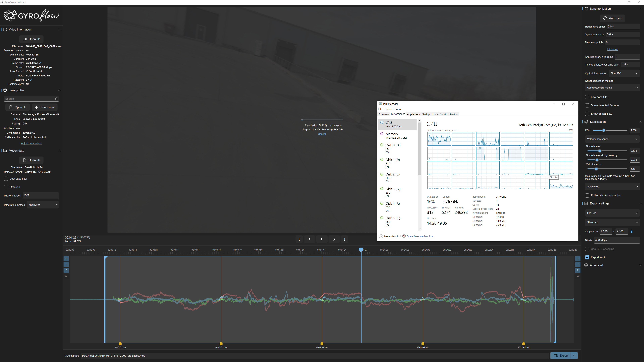Uncheck the Export audio checkbox
The width and height of the screenshot is (644, 362).
click(x=587, y=257)
